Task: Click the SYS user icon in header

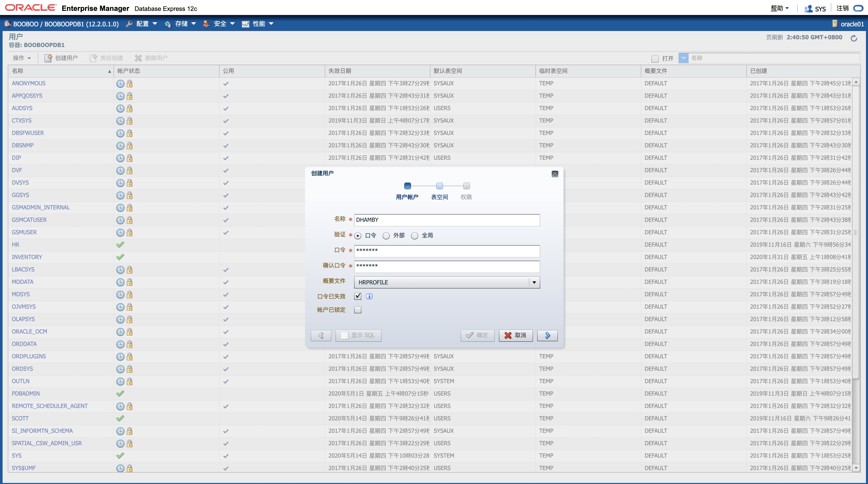Action: [x=808, y=9]
